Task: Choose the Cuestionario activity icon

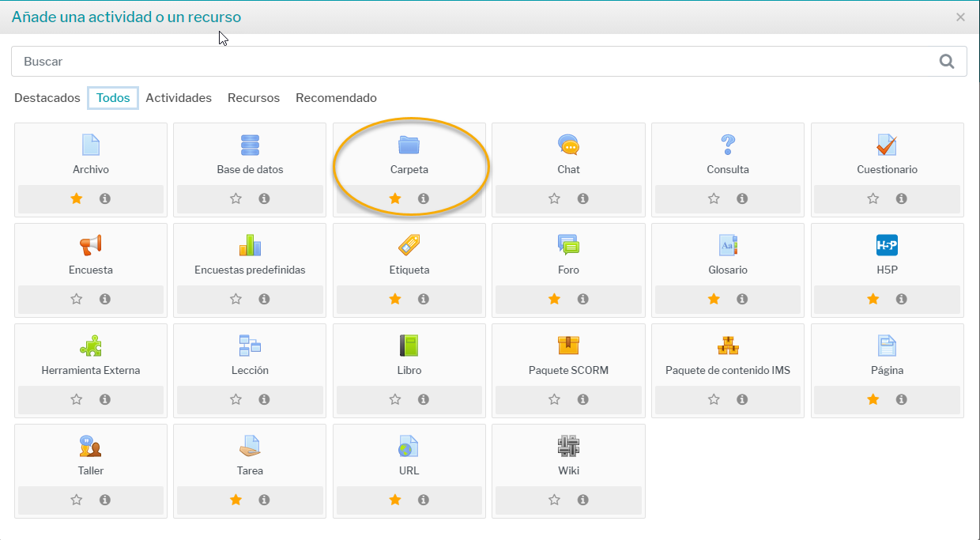Action: point(887,145)
